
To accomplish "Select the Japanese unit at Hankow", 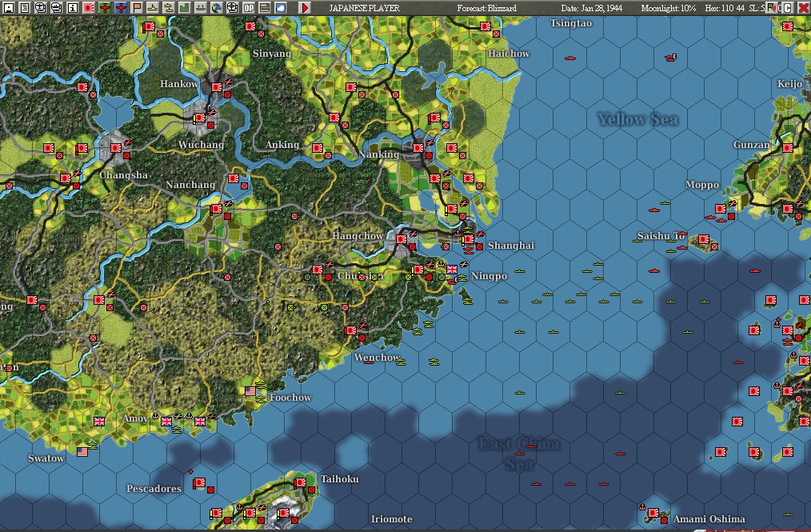I will 217,87.
